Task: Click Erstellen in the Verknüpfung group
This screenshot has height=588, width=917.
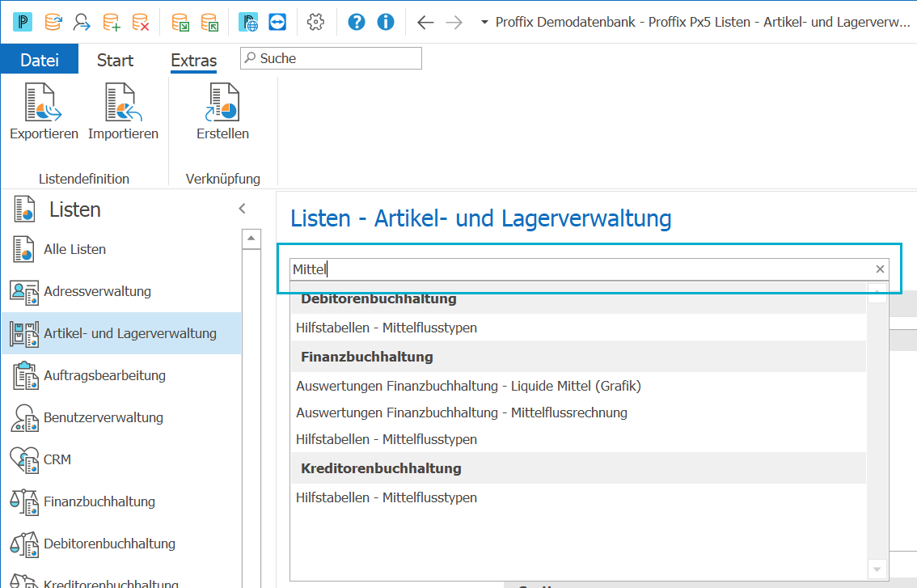Action: pos(223,112)
